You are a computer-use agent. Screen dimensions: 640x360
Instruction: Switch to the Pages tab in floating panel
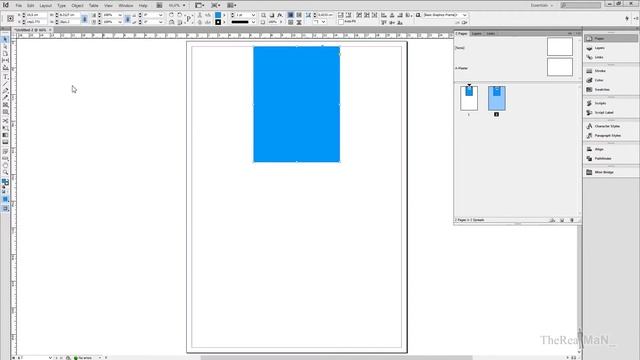coord(462,33)
